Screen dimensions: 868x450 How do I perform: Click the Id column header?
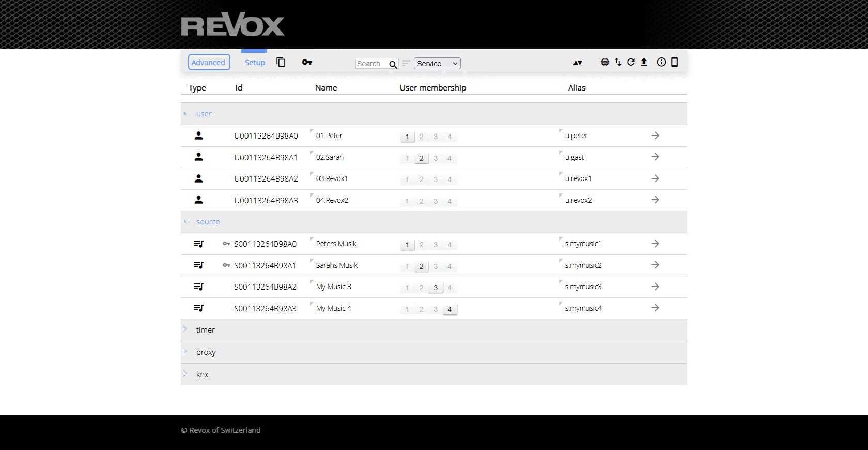point(239,88)
